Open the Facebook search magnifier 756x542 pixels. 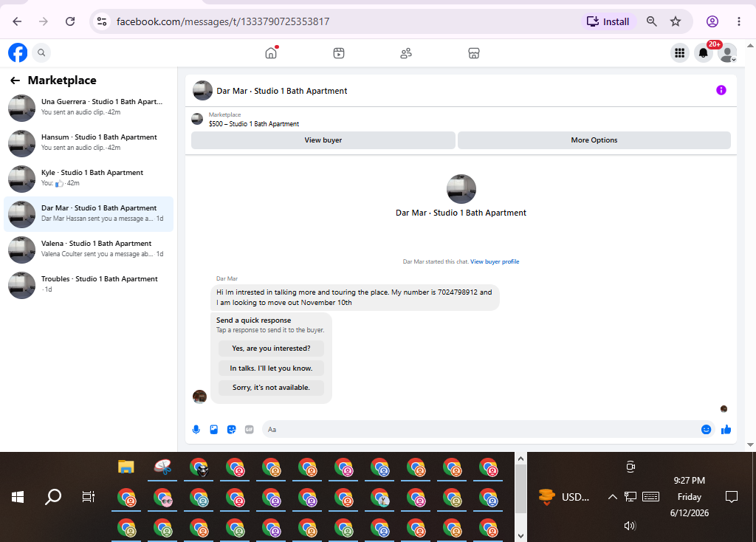[41, 52]
